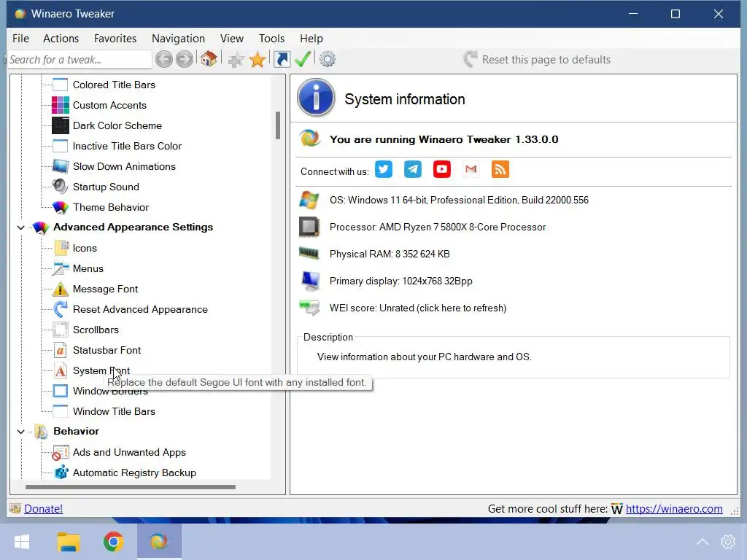Image resolution: width=747 pixels, height=560 pixels.
Task: Click the shortcut arrow toolbar icon
Action: (x=282, y=59)
